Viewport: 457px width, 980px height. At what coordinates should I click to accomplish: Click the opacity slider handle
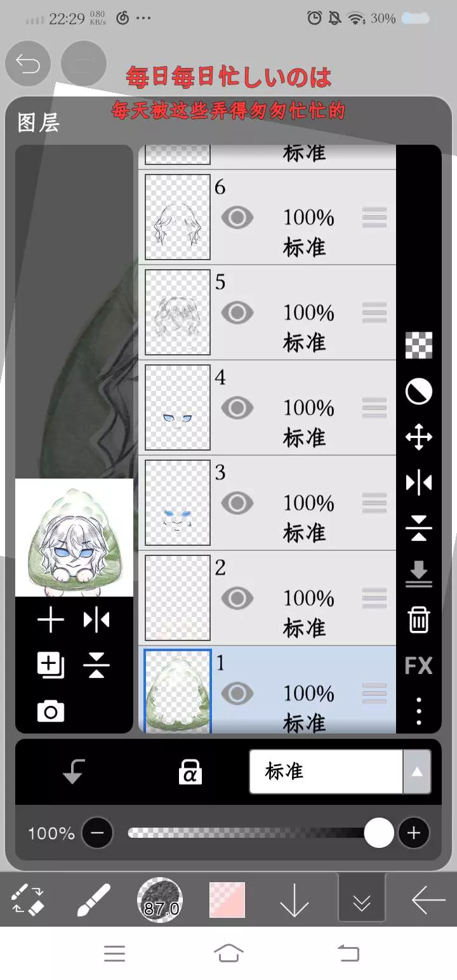[x=379, y=833]
